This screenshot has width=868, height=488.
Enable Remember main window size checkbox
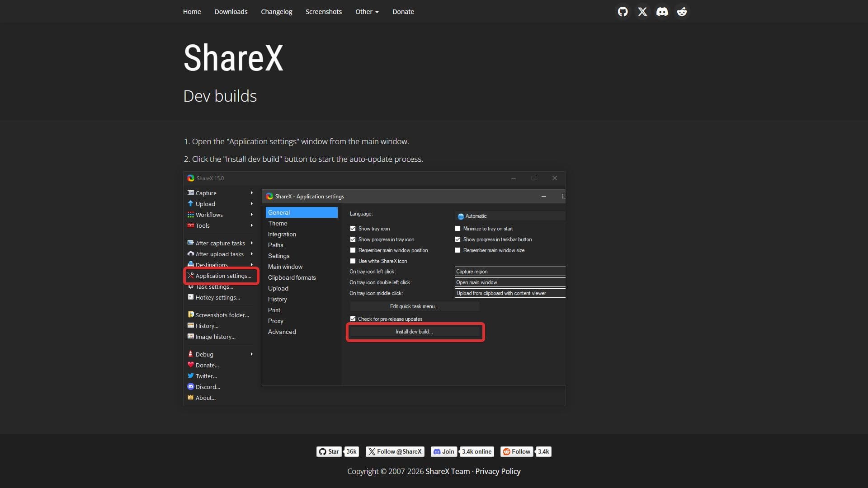pos(458,250)
